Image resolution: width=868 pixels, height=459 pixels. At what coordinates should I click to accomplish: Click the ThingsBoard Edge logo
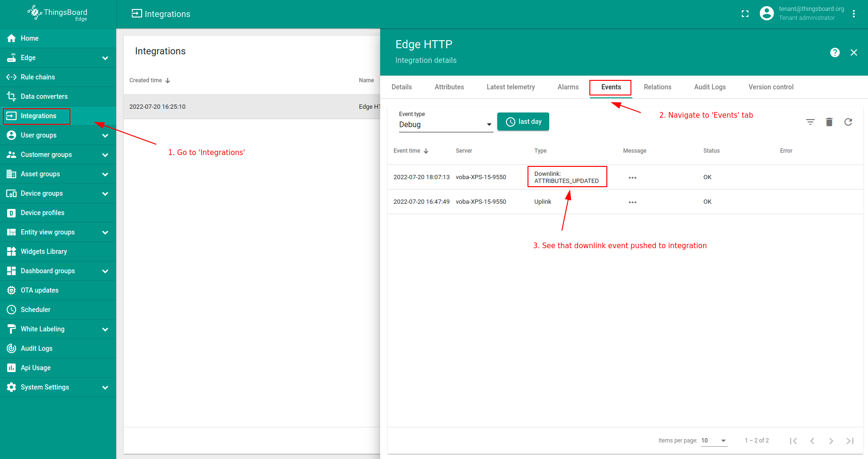tap(58, 13)
